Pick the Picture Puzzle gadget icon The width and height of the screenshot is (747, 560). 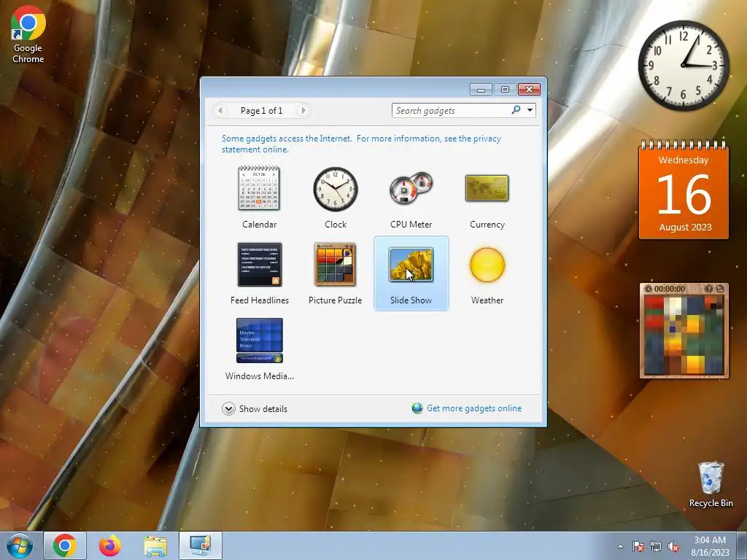[335, 265]
